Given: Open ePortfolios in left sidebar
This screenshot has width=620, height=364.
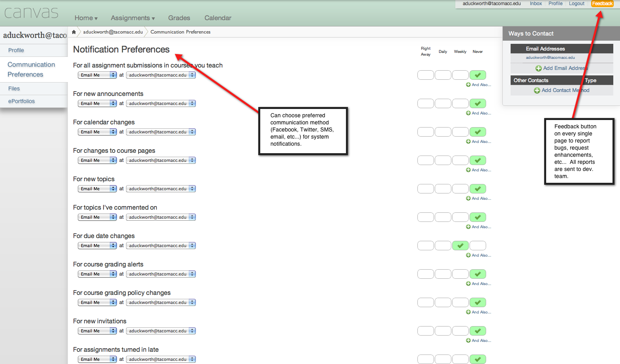Looking at the screenshot, I should [22, 101].
